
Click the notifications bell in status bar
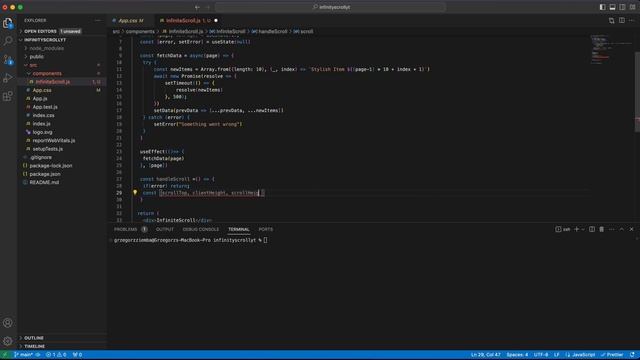click(x=632, y=355)
